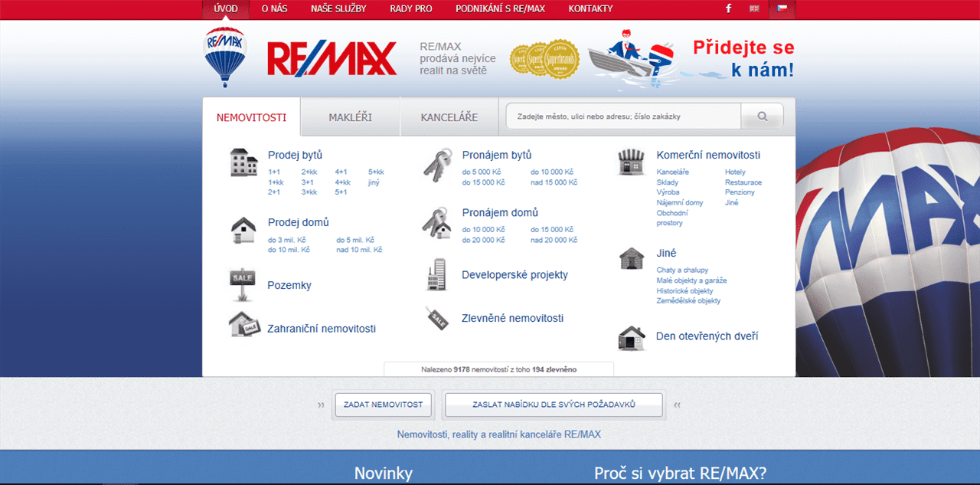Open the Naše služby menu
The image size is (980, 485).
[x=338, y=9]
